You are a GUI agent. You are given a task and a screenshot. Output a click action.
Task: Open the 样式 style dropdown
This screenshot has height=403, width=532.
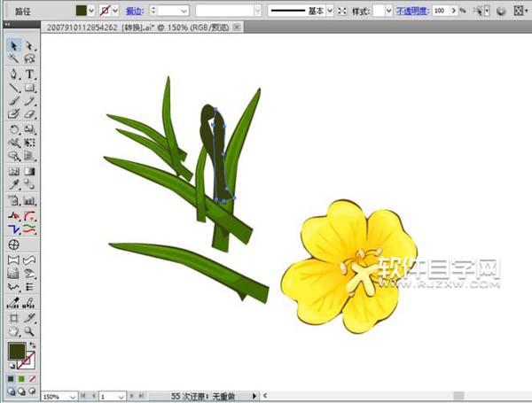pyautogui.click(x=389, y=11)
